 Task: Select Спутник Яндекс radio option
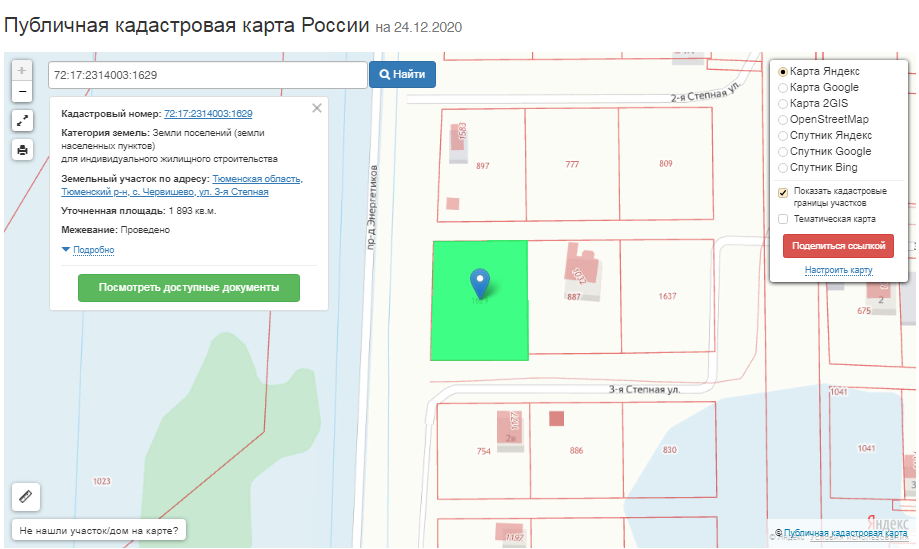pos(782,136)
